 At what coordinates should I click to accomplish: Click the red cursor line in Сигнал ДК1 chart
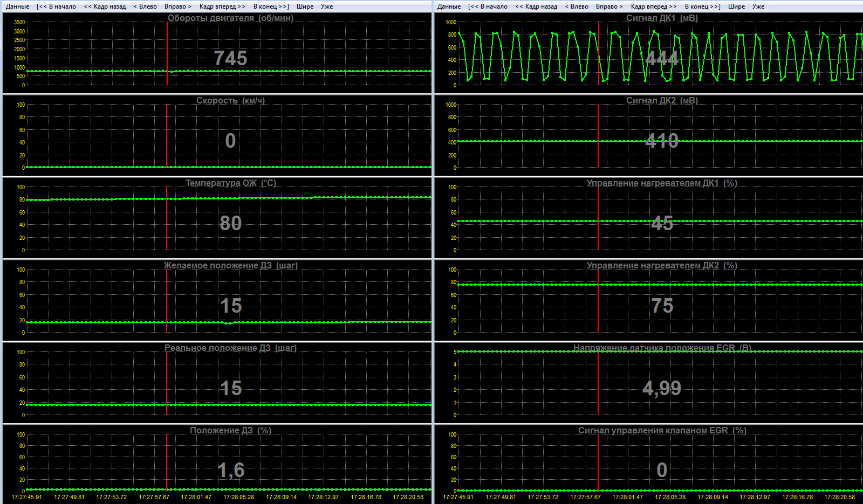[x=599, y=53]
